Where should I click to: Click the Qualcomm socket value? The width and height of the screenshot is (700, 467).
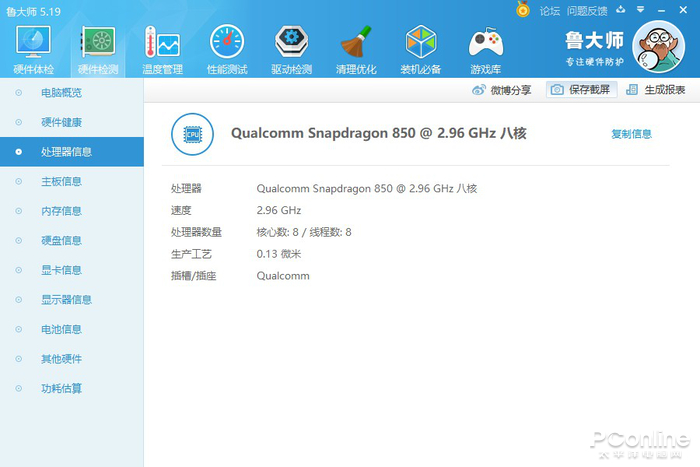pos(283,276)
